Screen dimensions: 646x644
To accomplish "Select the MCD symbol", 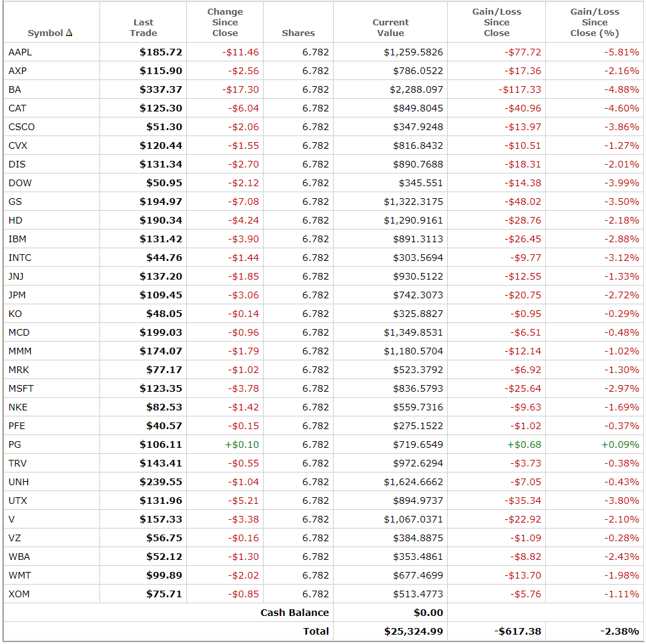I will click(19, 332).
